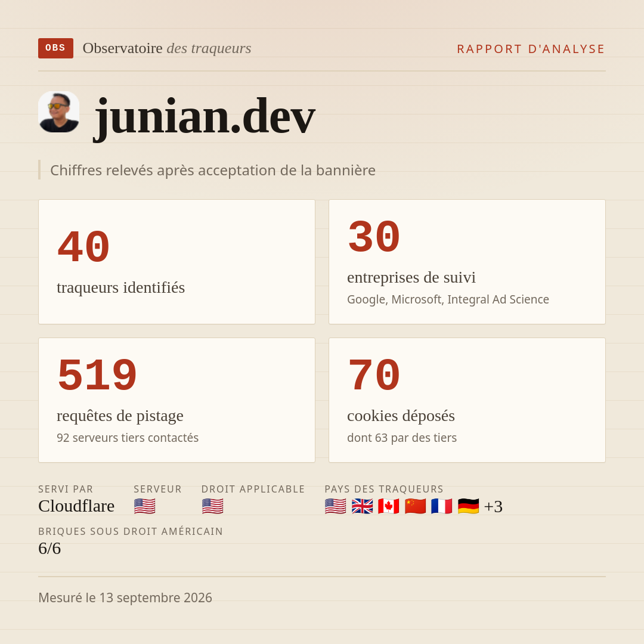Click the UK flag in Pays des traqueurs
This screenshot has height=644, width=644.
click(x=363, y=506)
